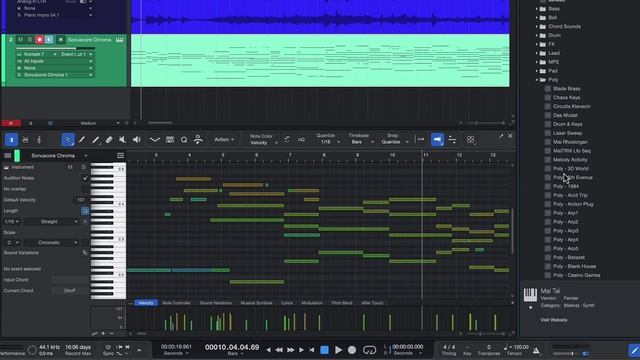Open the Action dropdown menu
This screenshot has height=360, width=640.
tap(224, 140)
